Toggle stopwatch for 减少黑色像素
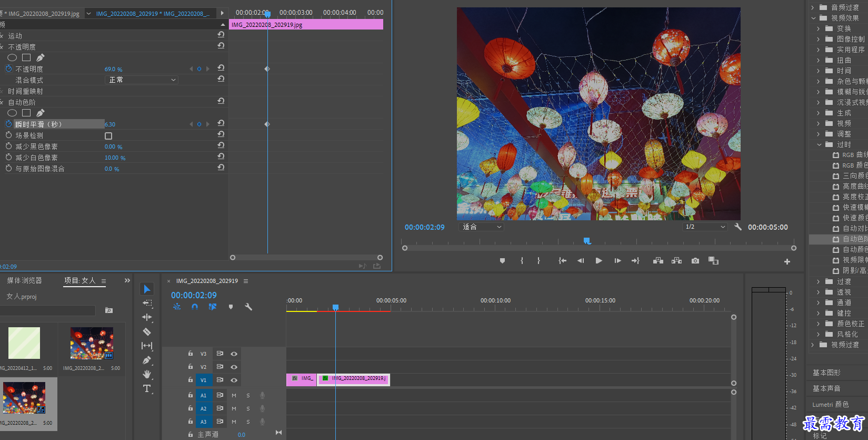This screenshot has height=440, width=868. coord(8,146)
